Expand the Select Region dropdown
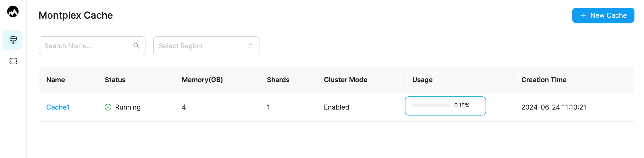This screenshot has height=158, width=644. pos(206,46)
